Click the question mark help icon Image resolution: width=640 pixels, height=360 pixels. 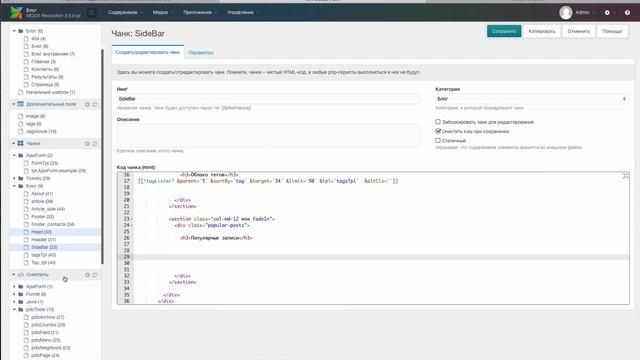[627, 13]
